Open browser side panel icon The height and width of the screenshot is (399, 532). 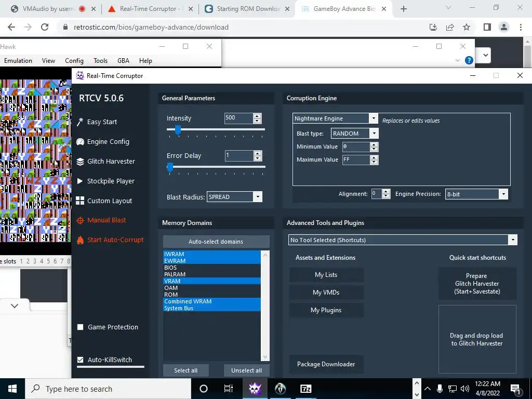coord(487,27)
